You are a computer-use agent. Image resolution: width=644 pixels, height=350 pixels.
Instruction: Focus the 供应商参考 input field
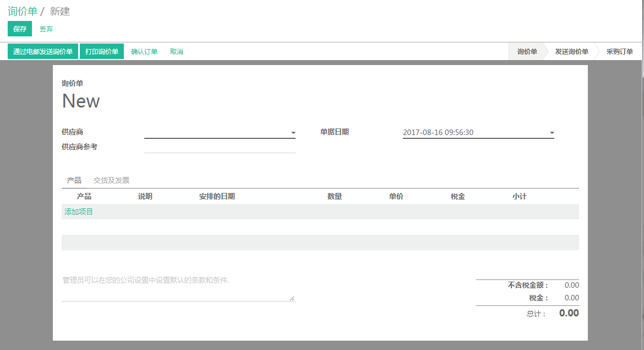coord(220,147)
